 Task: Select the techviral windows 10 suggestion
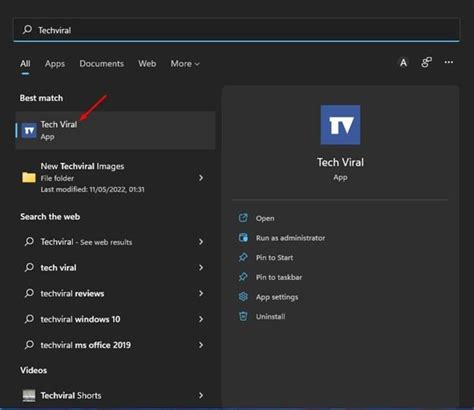(x=114, y=319)
